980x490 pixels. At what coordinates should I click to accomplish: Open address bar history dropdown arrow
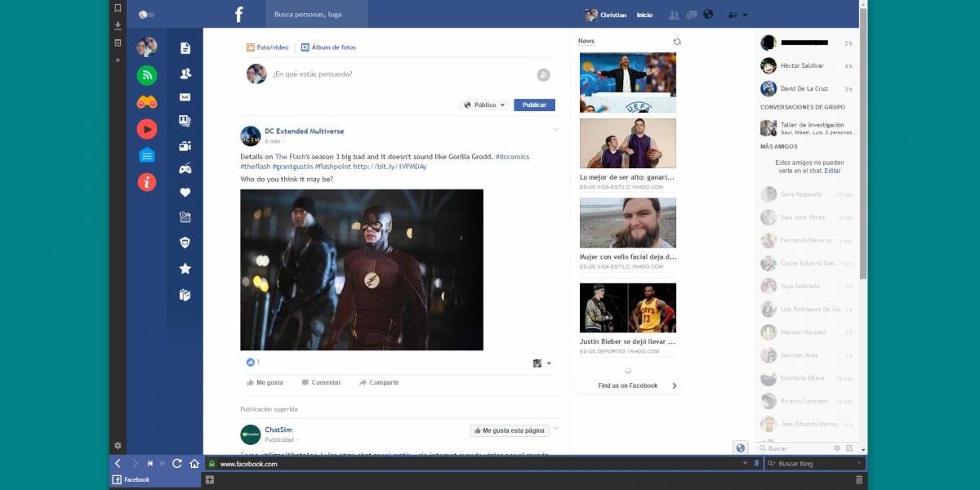(x=745, y=463)
